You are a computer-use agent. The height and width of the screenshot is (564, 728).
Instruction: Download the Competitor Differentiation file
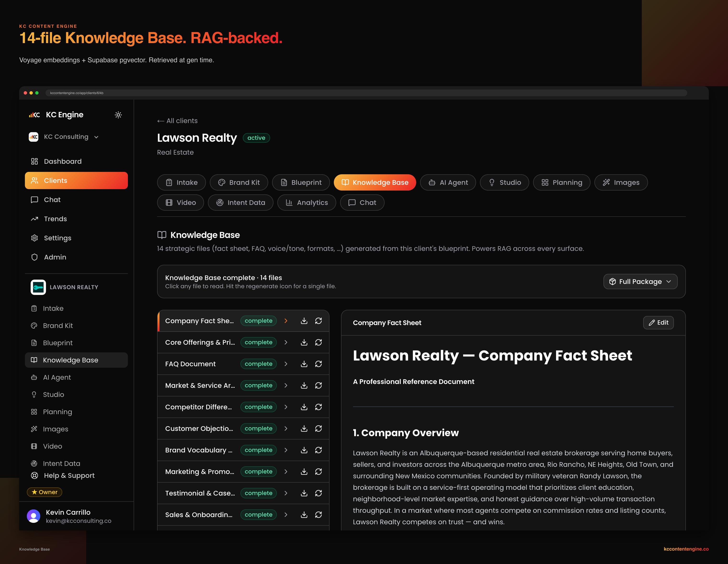[x=304, y=407]
